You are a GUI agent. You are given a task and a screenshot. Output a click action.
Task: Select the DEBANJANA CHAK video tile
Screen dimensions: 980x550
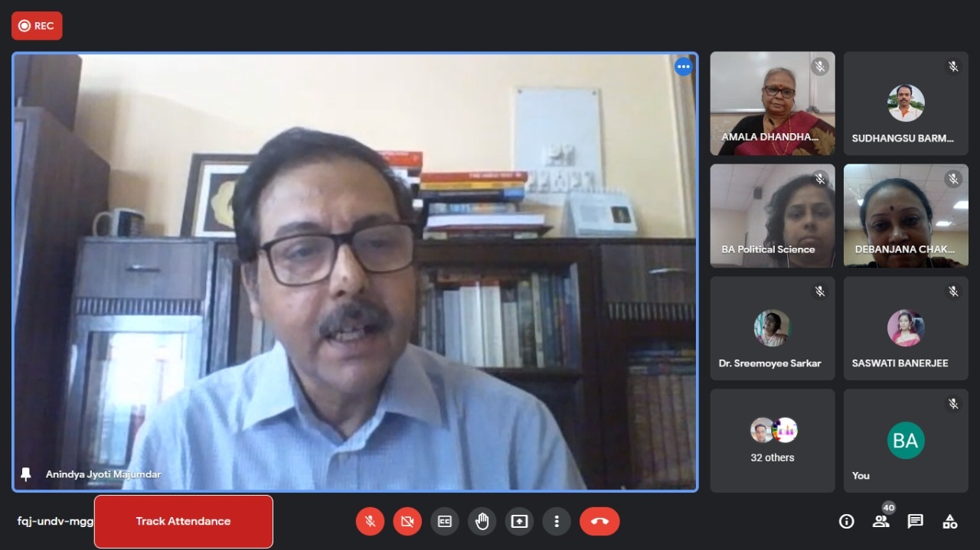pos(906,216)
